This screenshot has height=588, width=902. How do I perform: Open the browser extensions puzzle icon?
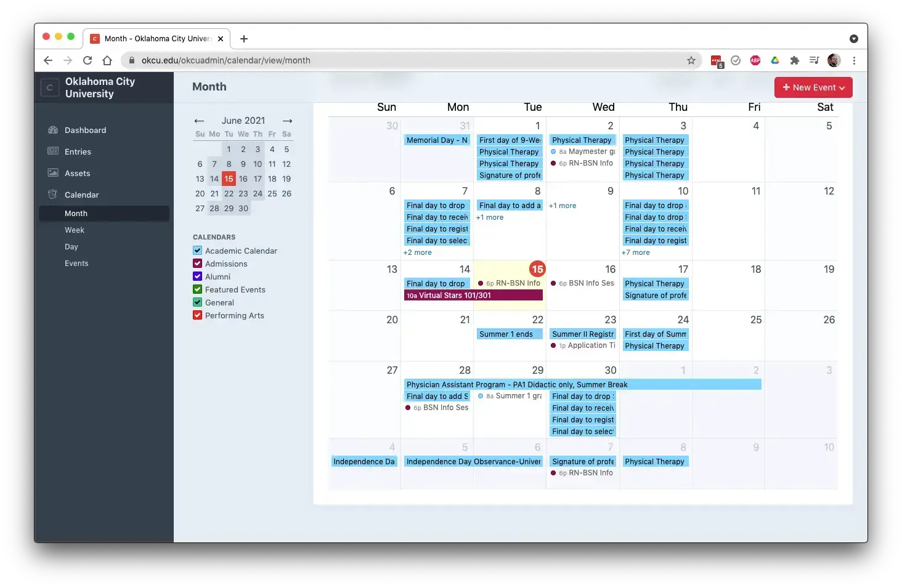click(794, 60)
